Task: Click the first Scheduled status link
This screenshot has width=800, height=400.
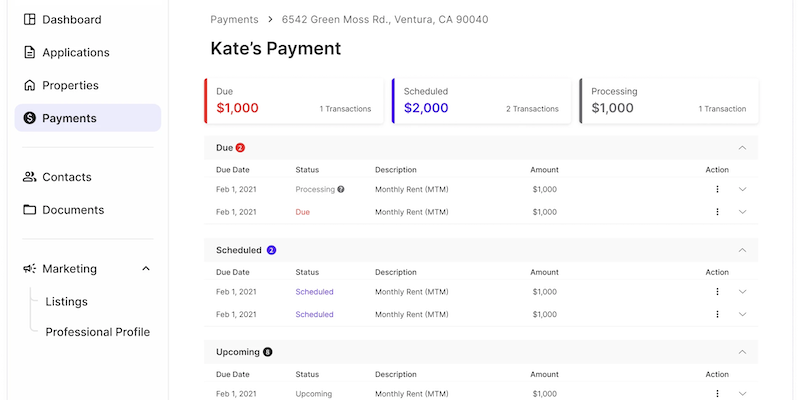Action: click(314, 292)
